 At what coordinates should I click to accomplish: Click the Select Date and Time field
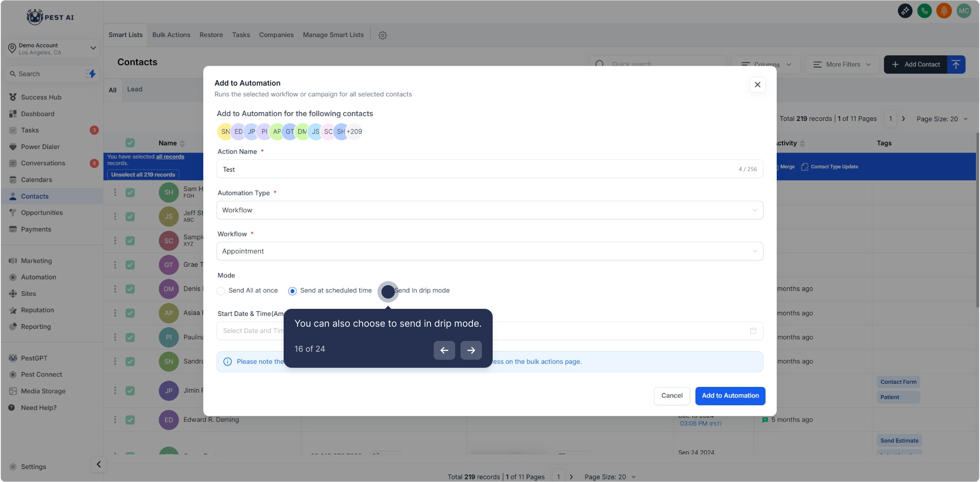pyautogui.click(x=490, y=331)
